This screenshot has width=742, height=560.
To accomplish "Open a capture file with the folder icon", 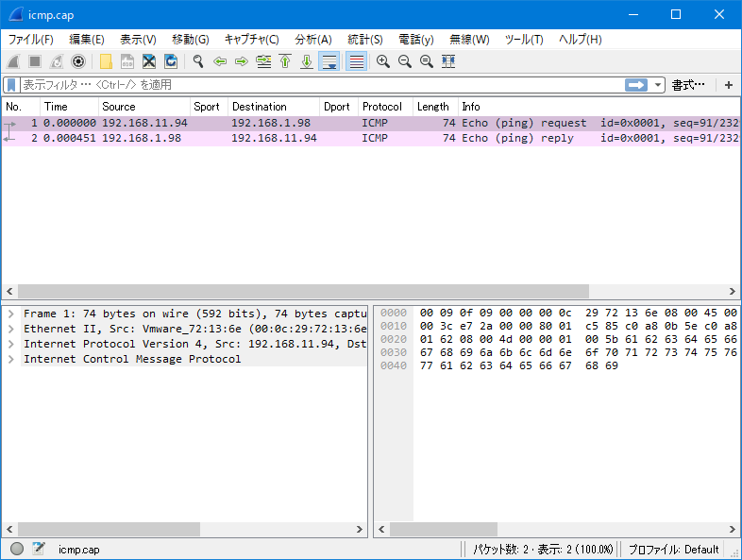I will coord(106,61).
